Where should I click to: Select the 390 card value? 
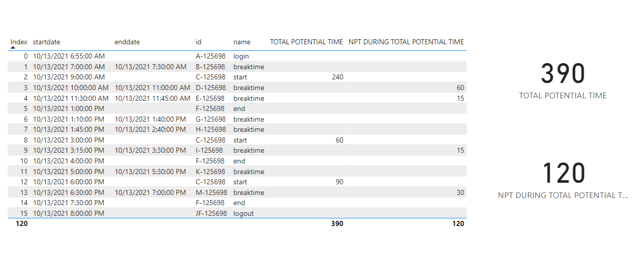(x=563, y=74)
